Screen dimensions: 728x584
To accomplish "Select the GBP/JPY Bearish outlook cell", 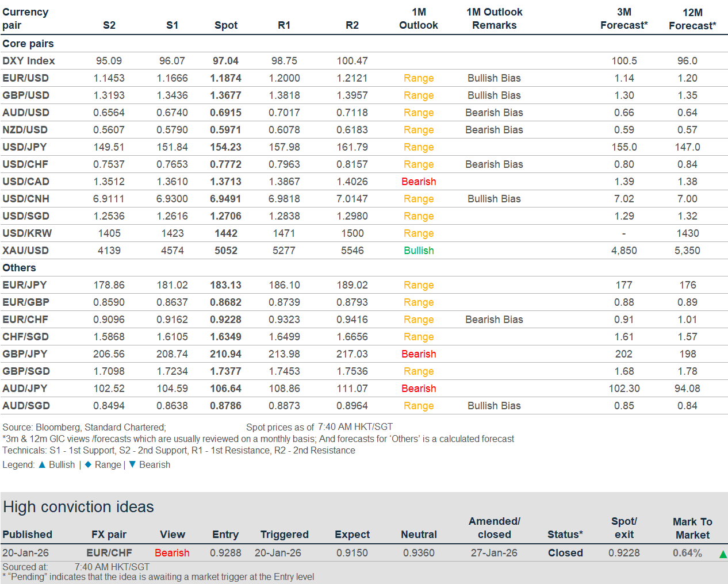I will [x=418, y=354].
